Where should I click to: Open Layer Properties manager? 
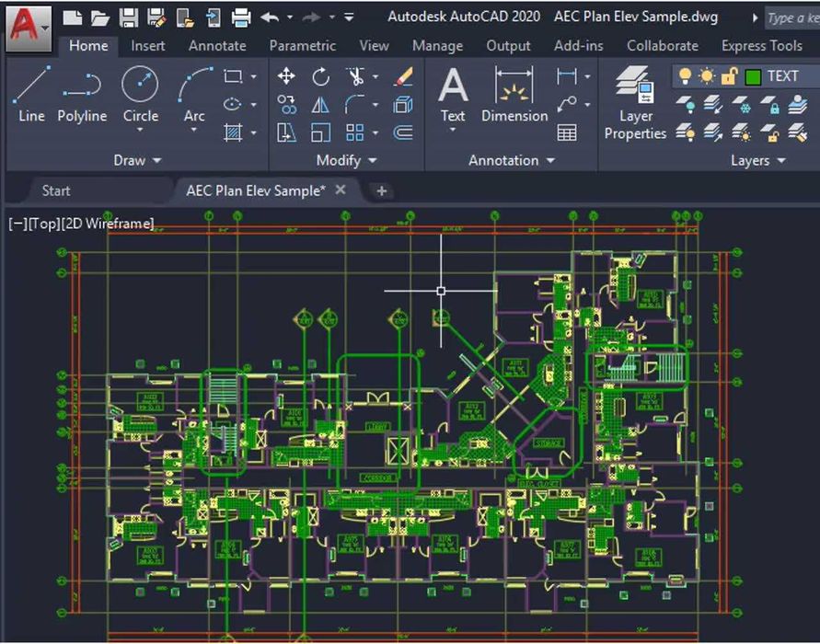(x=635, y=103)
